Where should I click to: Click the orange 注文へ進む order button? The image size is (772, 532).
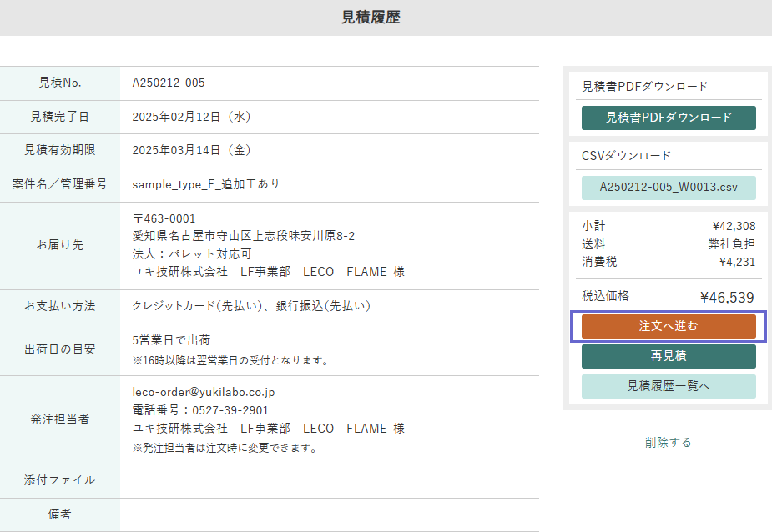(668, 327)
